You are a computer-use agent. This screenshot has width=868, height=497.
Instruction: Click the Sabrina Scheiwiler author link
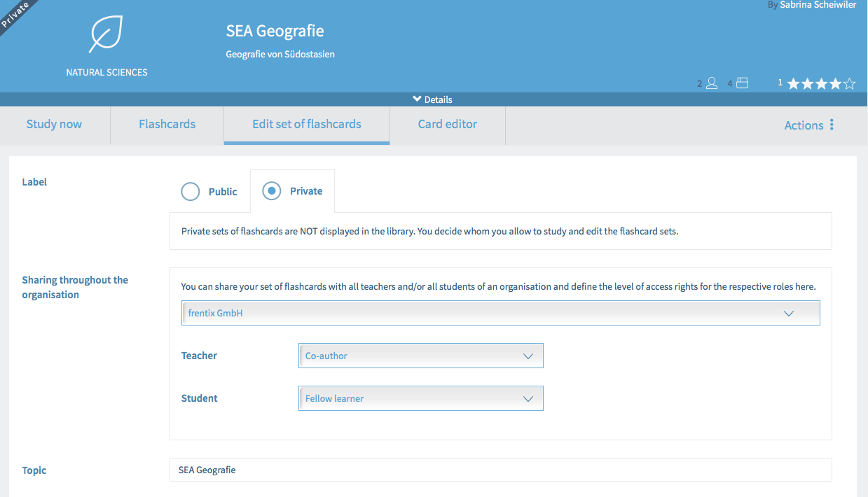(x=818, y=5)
